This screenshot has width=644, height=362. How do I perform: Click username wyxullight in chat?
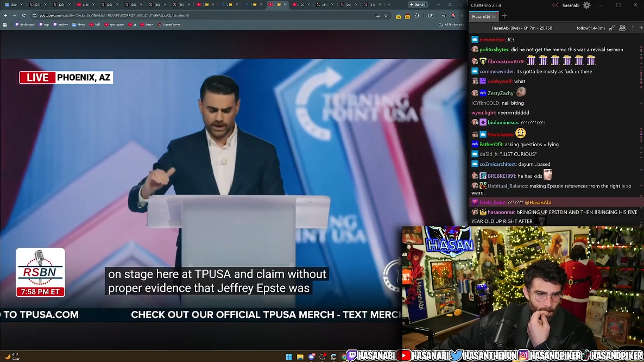(x=483, y=113)
